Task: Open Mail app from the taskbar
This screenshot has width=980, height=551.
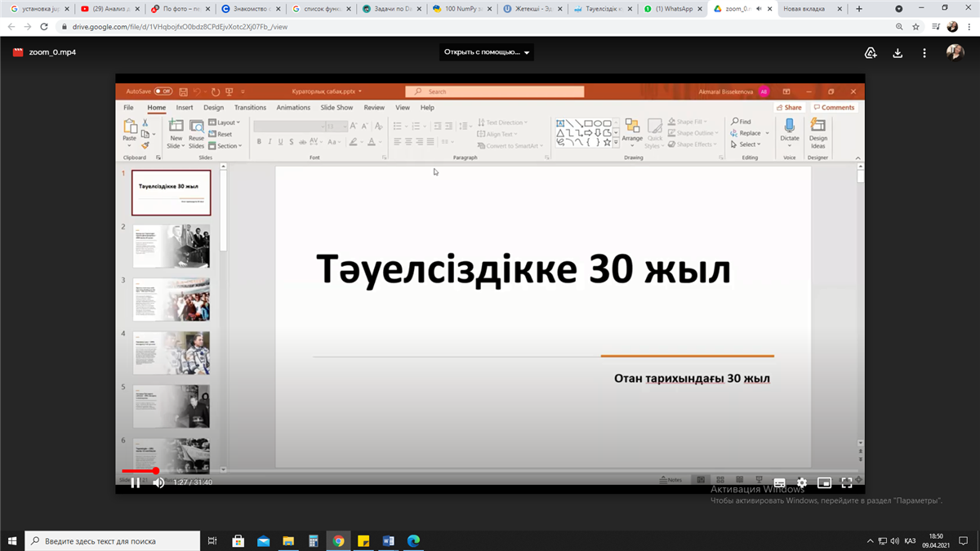Action: [x=263, y=540]
